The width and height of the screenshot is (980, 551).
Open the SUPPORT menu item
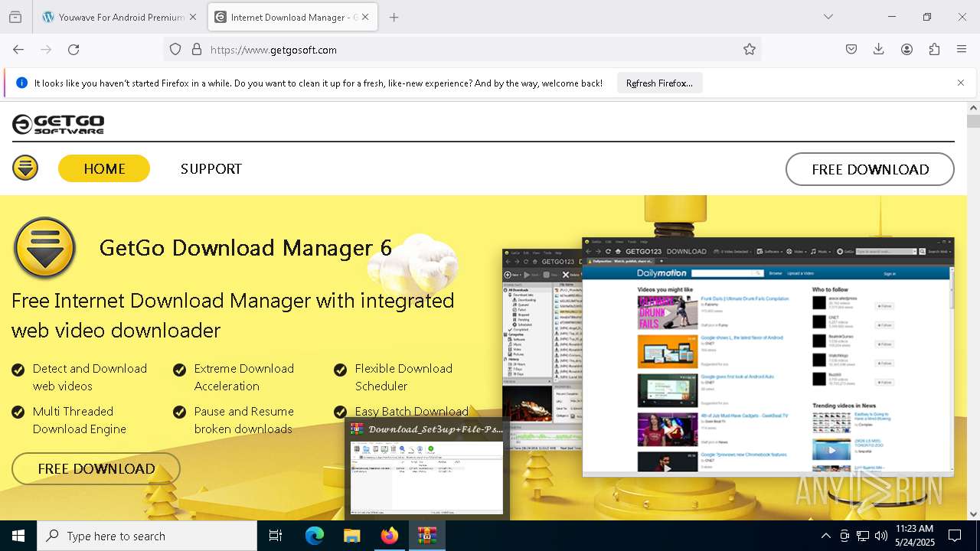[211, 168]
